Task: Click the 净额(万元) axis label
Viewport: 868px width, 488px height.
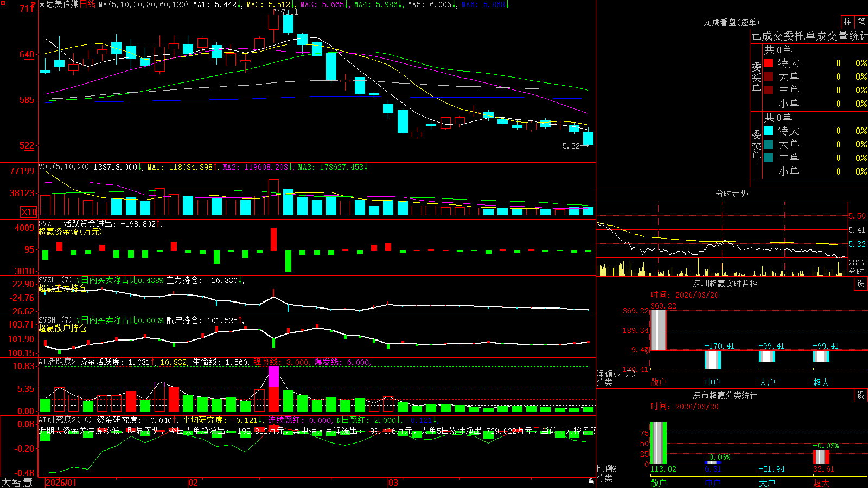Action: coord(616,374)
